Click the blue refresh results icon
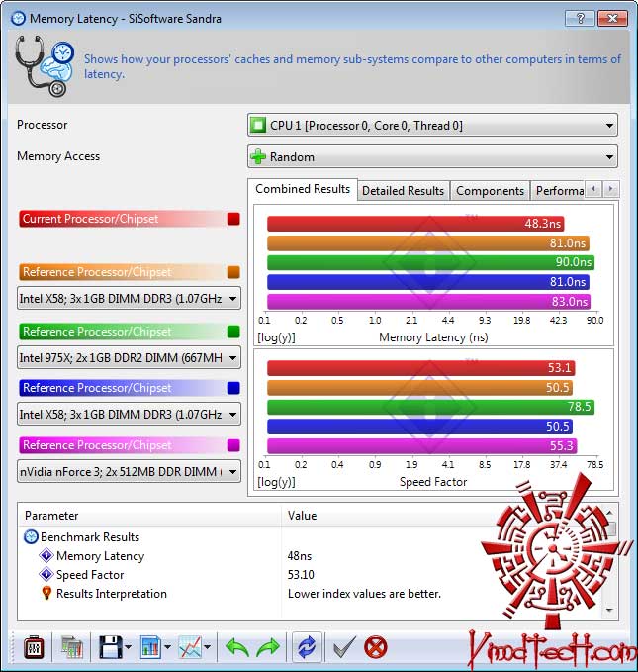This screenshot has height=672, width=638. tap(307, 647)
